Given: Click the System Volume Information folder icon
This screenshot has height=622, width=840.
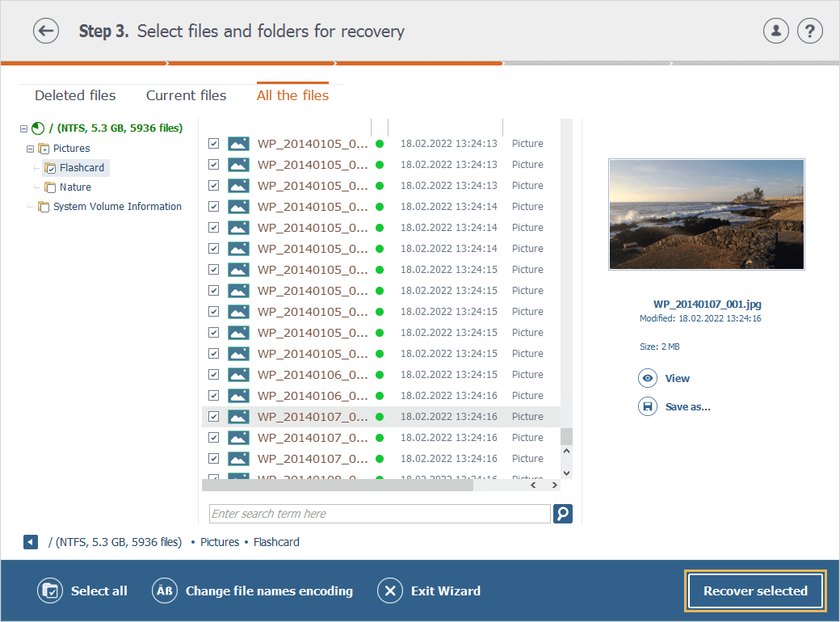Looking at the screenshot, I should point(44,207).
